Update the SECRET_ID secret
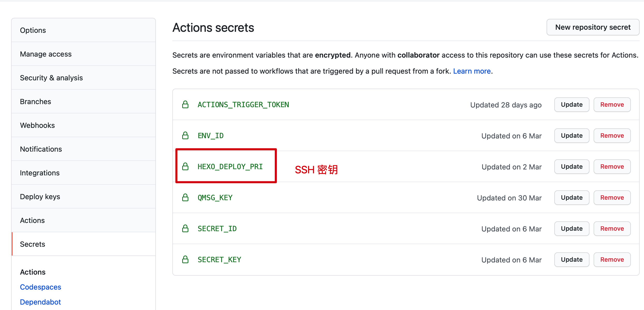The image size is (644, 310). [x=572, y=229]
